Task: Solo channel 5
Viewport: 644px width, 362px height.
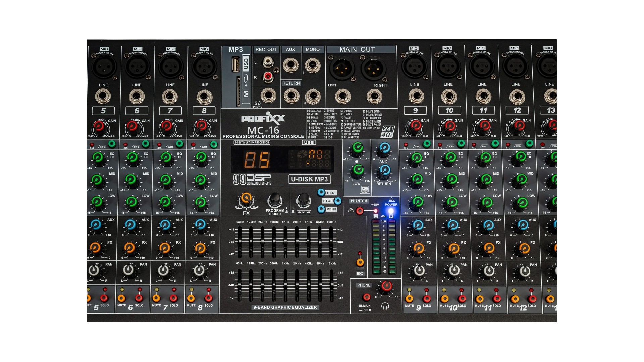Action: (x=104, y=298)
